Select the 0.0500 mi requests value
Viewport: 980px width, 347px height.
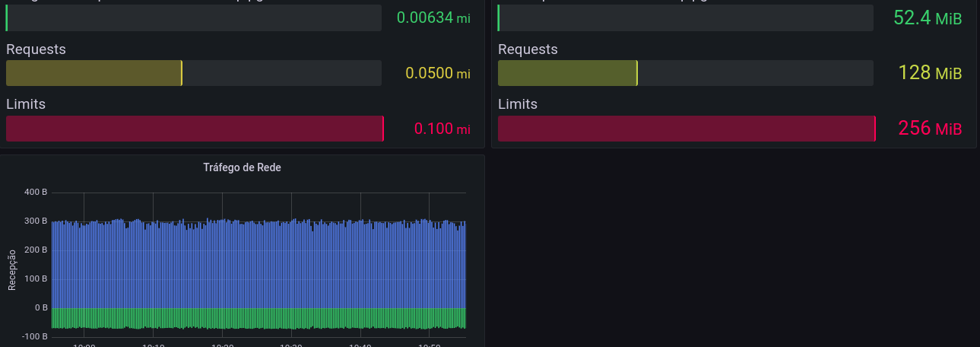(438, 73)
